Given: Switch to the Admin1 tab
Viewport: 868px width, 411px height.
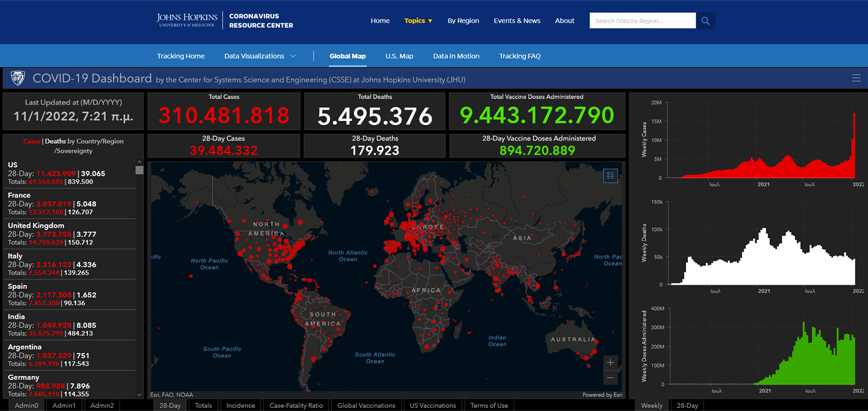Looking at the screenshot, I should click(x=64, y=405).
